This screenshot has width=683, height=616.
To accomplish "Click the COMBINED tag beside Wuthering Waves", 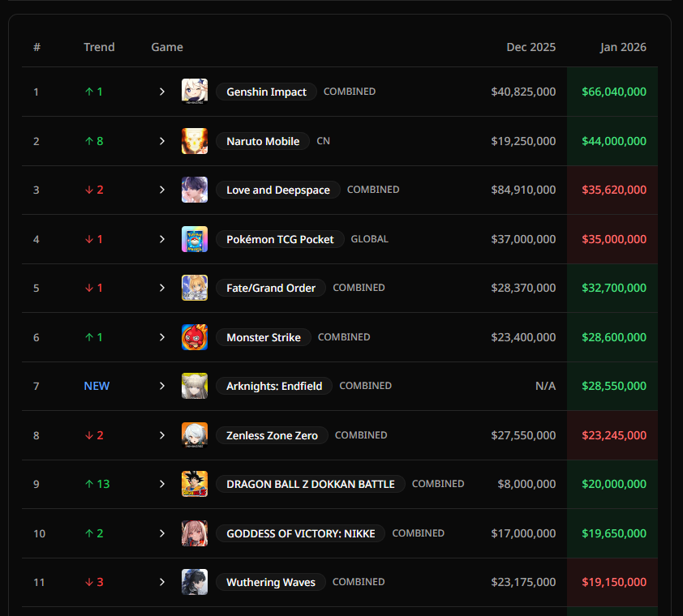I will click(359, 582).
